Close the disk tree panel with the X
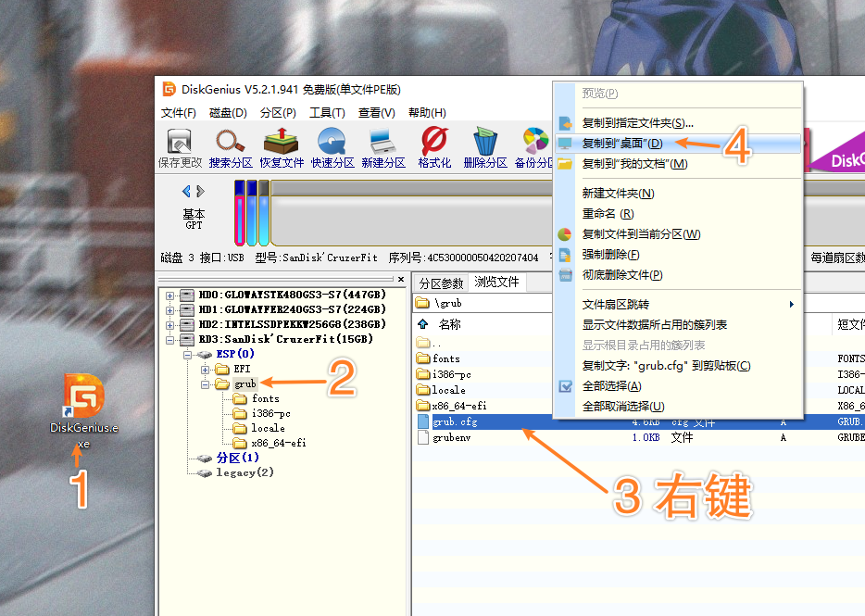Image resolution: width=865 pixels, height=616 pixels. (x=401, y=280)
